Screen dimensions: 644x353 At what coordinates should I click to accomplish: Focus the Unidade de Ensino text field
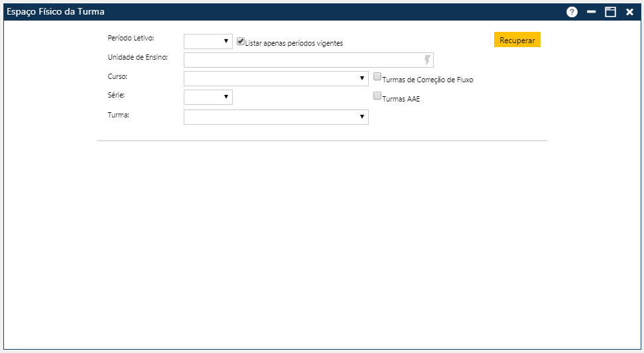pos(303,60)
